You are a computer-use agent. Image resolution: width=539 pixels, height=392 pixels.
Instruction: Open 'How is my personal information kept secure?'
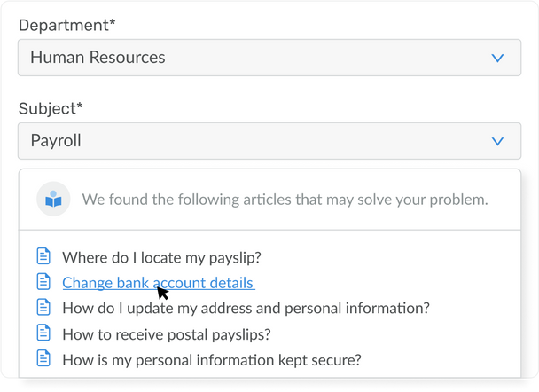212,360
